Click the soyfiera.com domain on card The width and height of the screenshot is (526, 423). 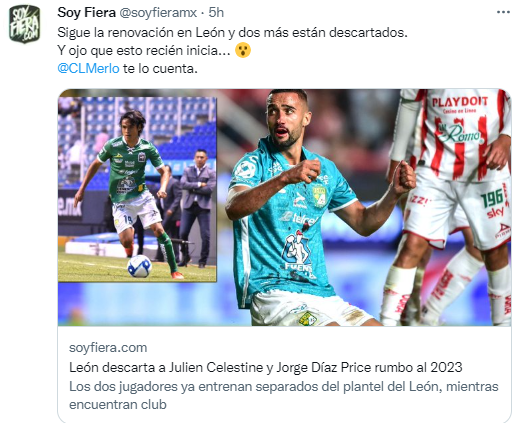(x=108, y=348)
